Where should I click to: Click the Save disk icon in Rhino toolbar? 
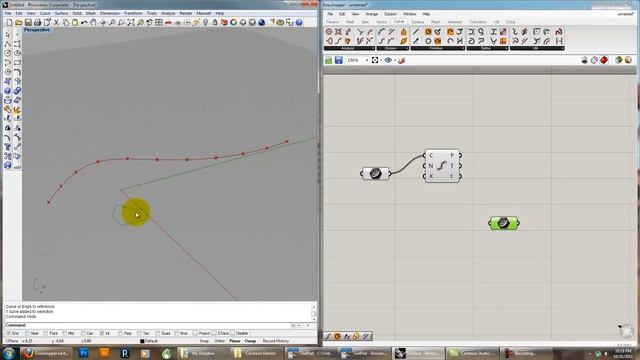[x=28, y=22]
